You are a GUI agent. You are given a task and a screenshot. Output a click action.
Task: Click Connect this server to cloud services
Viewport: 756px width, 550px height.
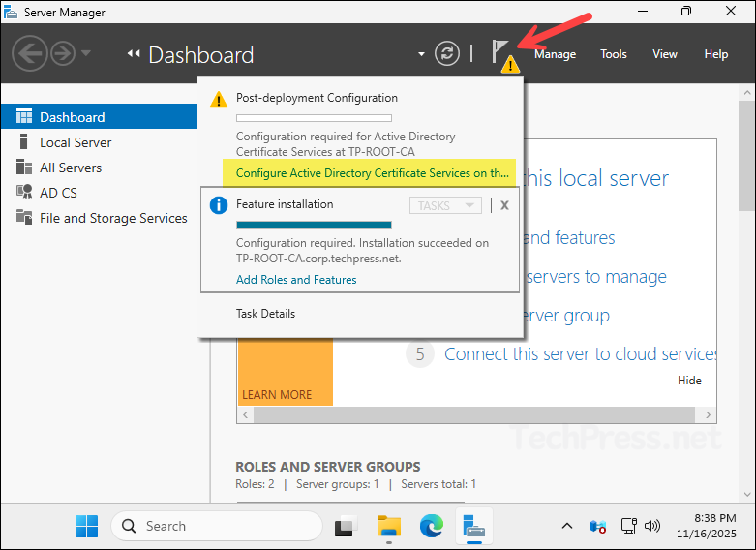click(581, 354)
